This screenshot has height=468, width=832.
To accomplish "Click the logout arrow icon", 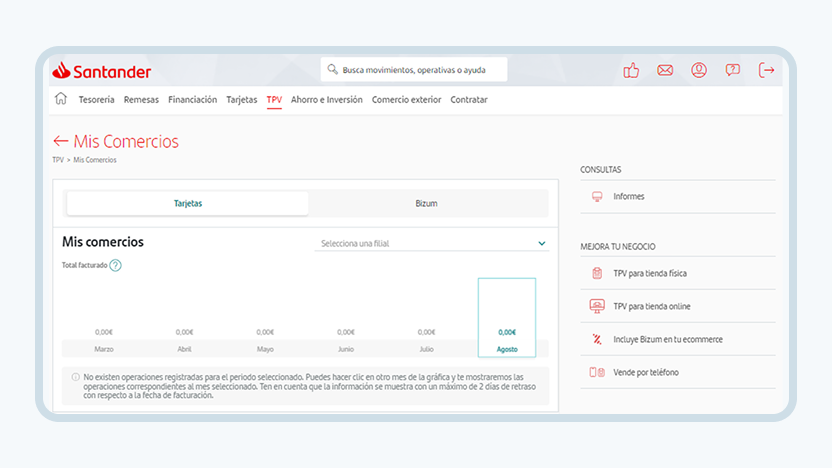I will (766, 70).
